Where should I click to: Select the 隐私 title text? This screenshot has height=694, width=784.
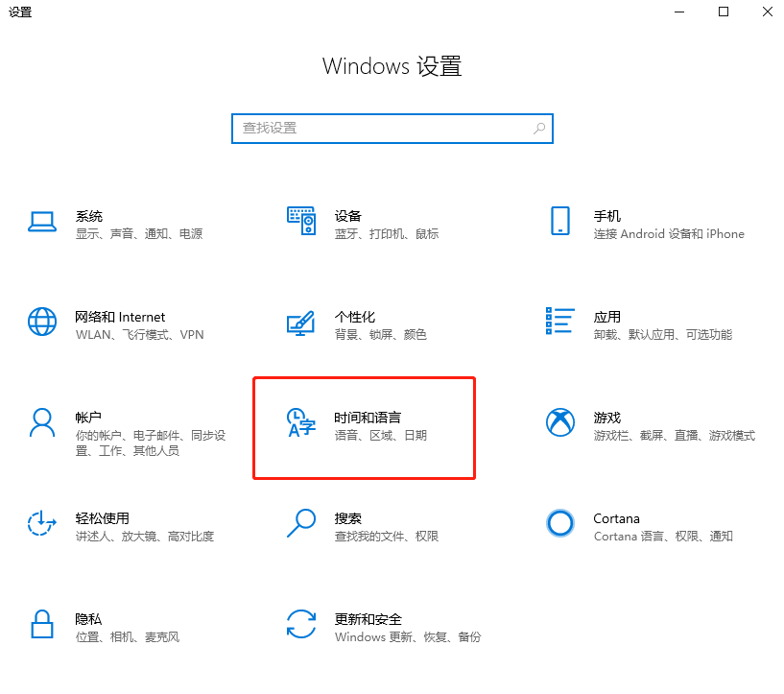click(88, 619)
